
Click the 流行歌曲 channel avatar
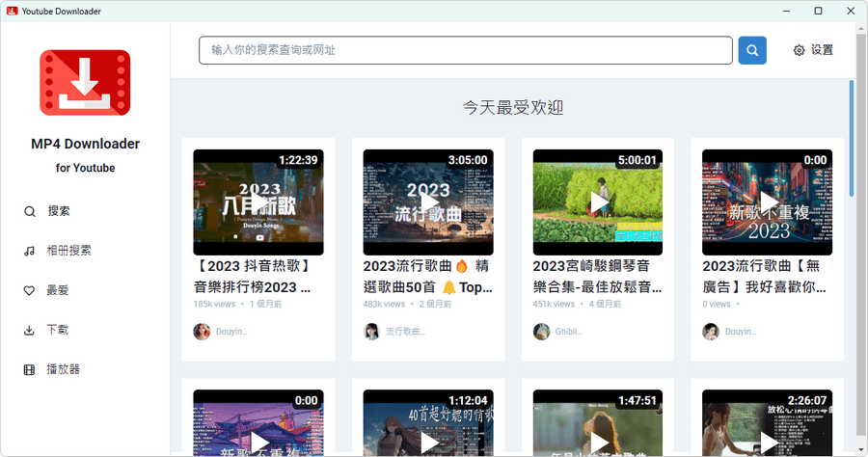click(x=371, y=332)
